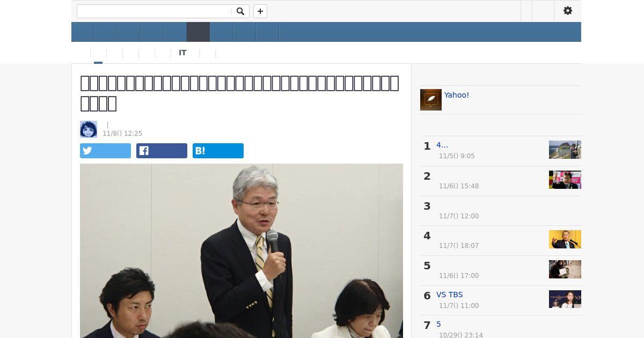Image resolution: width=644 pixels, height=338 pixels.
Task: Click the plus button beside search
Action: (260, 11)
